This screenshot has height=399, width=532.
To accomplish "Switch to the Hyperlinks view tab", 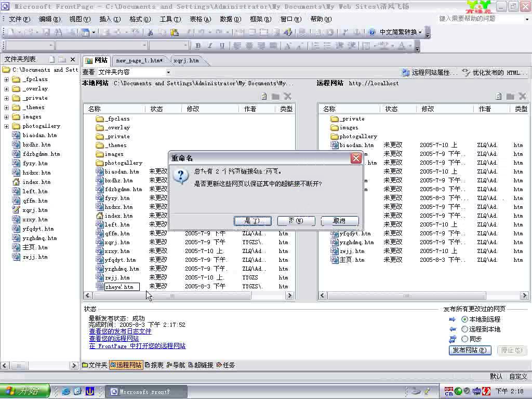I will click(x=201, y=365).
